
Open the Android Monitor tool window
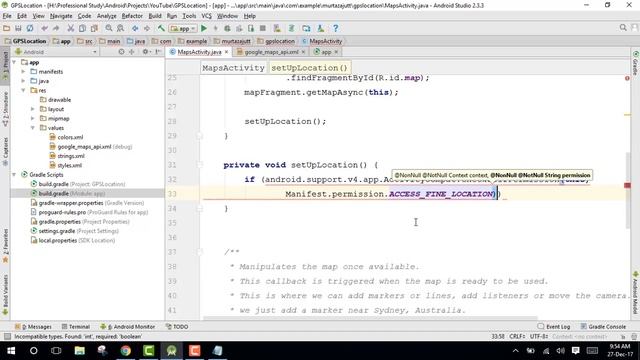click(x=127, y=327)
